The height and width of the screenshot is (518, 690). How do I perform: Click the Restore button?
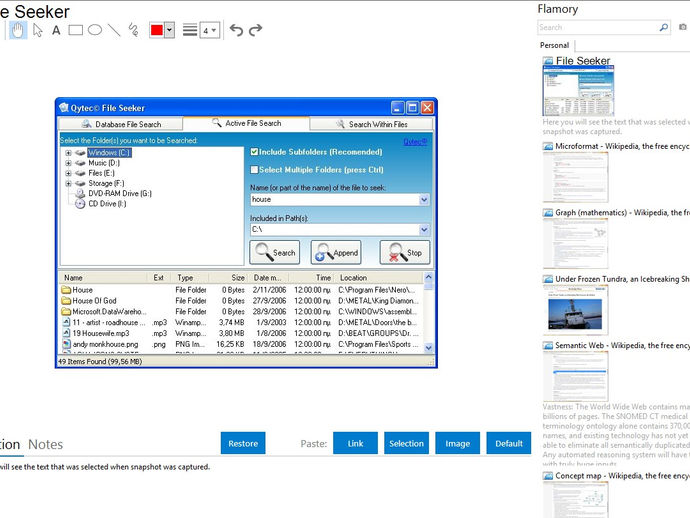[x=243, y=443]
